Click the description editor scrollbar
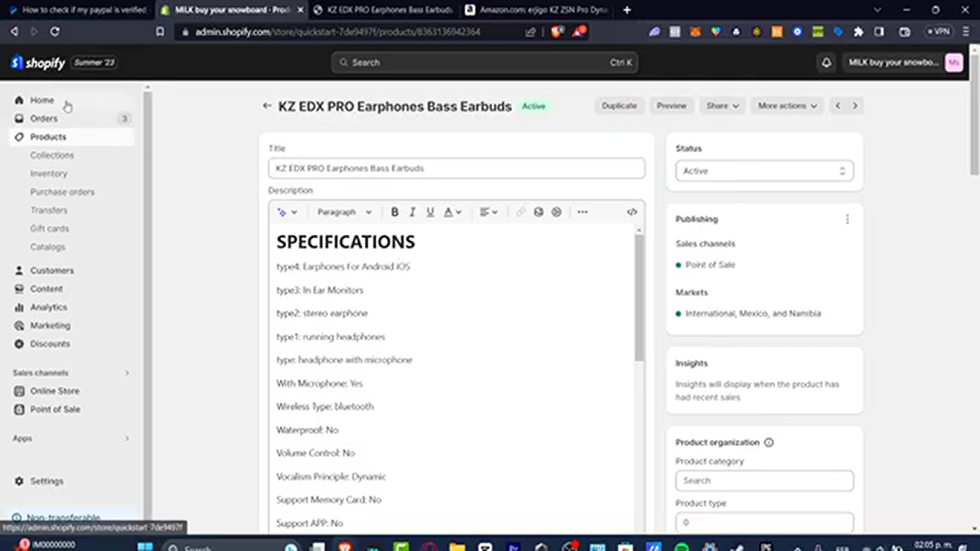 [639, 297]
